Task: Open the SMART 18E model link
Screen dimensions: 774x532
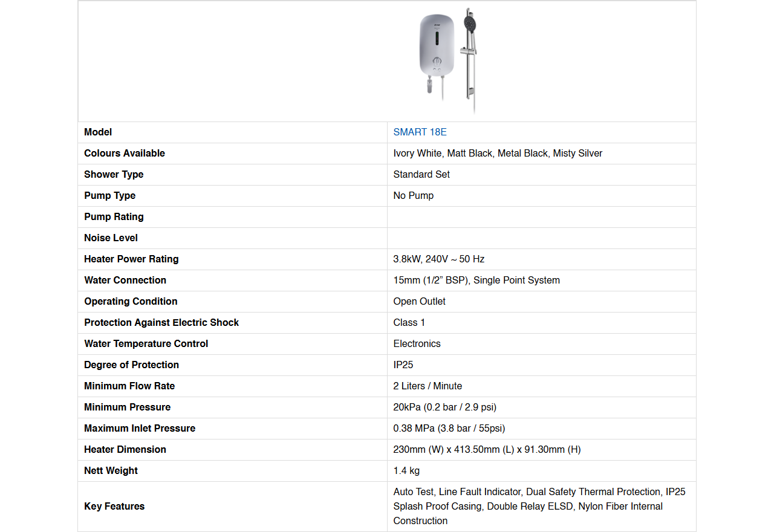Action: [420, 132]
